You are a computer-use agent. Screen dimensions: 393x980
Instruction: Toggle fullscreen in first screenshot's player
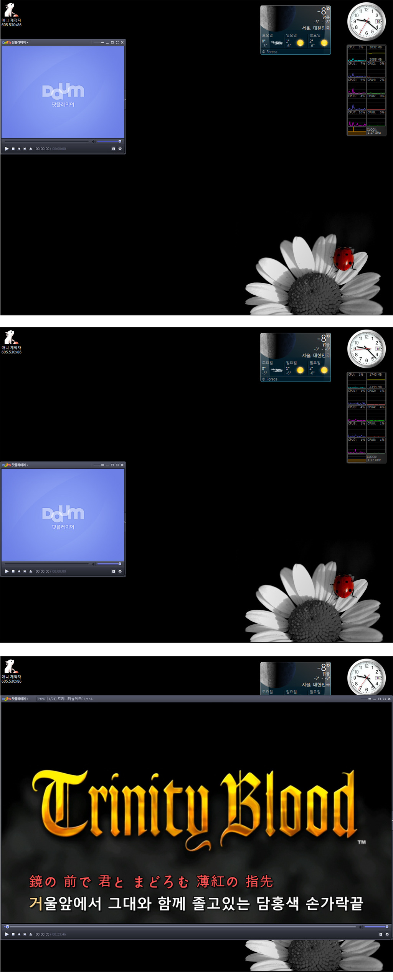(117, 42)
